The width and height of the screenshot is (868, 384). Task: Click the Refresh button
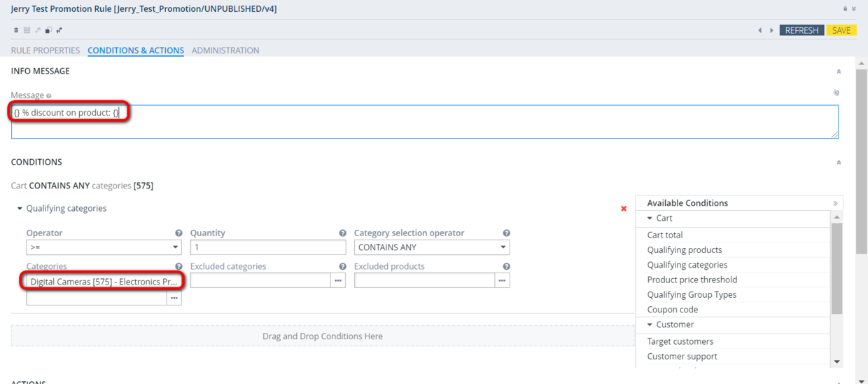(x=801, y=31)
